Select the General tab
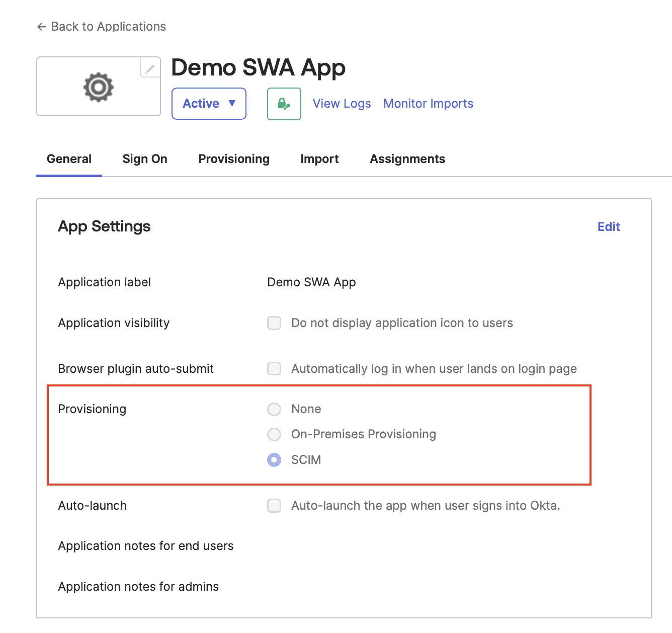Viewport: 672px width, 633px height. coord(69,159)
